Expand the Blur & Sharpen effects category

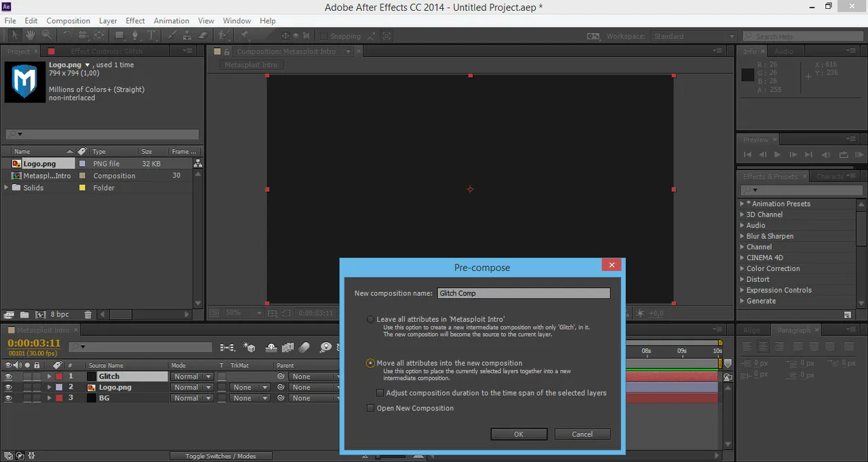742,236
